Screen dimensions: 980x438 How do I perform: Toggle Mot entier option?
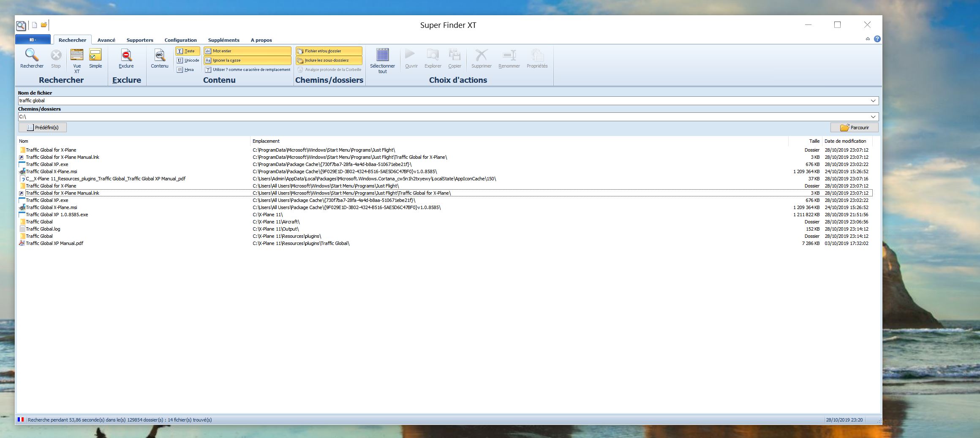(247, 51)
